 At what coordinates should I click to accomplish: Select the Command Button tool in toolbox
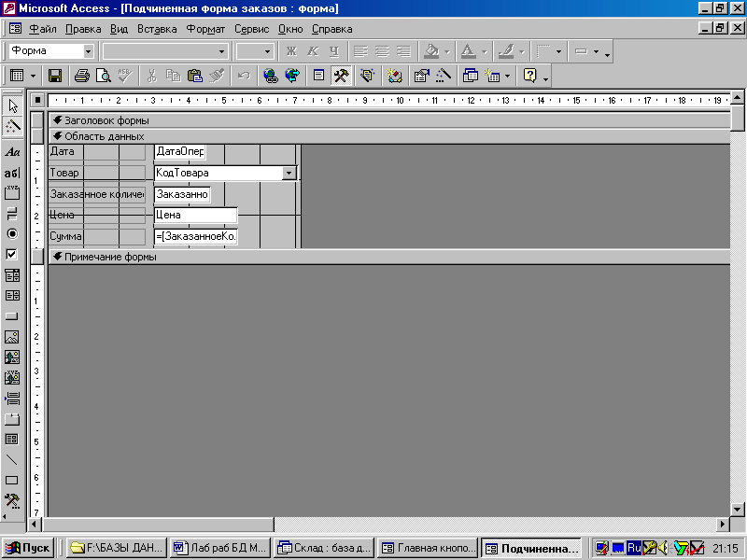pos(12,316)
